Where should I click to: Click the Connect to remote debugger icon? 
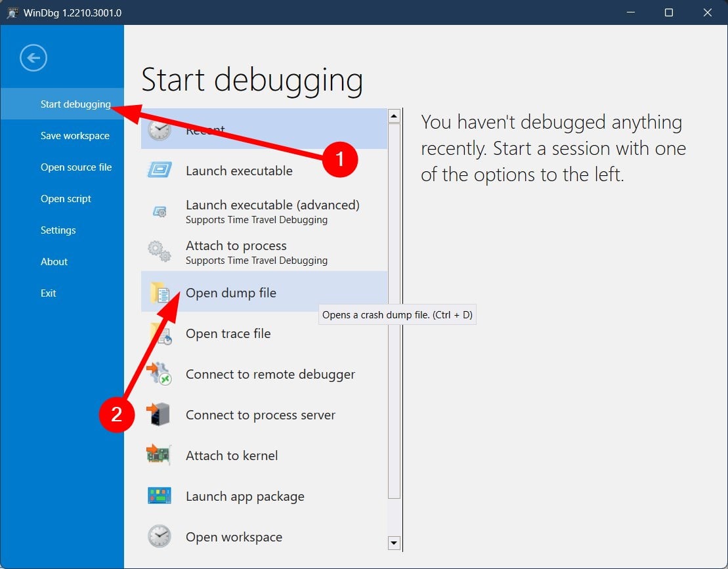(x=160, y=373)
